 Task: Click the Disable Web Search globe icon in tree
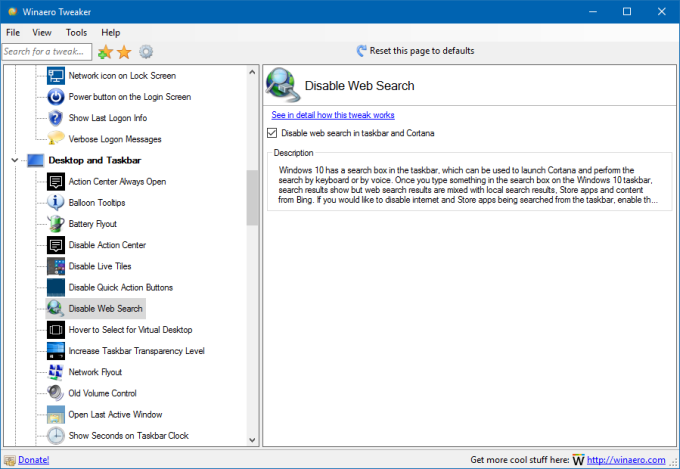[x=56, y=308]
